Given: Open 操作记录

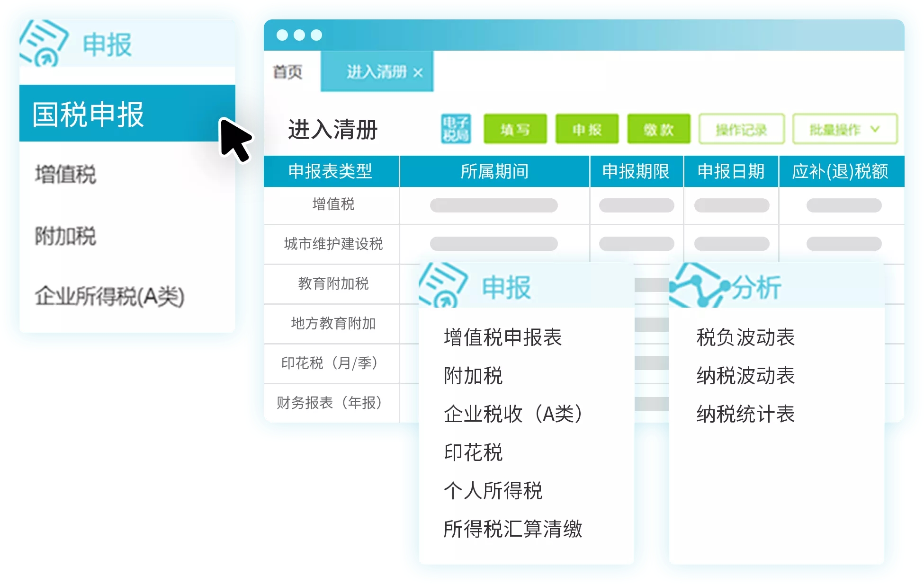Looking at the screenshot, I should click(x=742, y=129).
